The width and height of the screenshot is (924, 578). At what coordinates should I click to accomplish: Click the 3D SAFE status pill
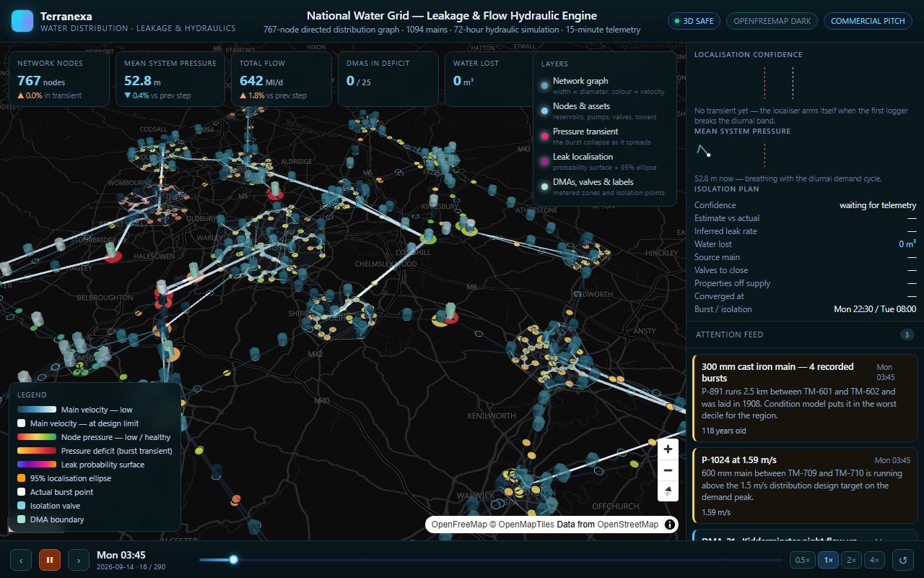pyautogui.click(x=694, y=21)
